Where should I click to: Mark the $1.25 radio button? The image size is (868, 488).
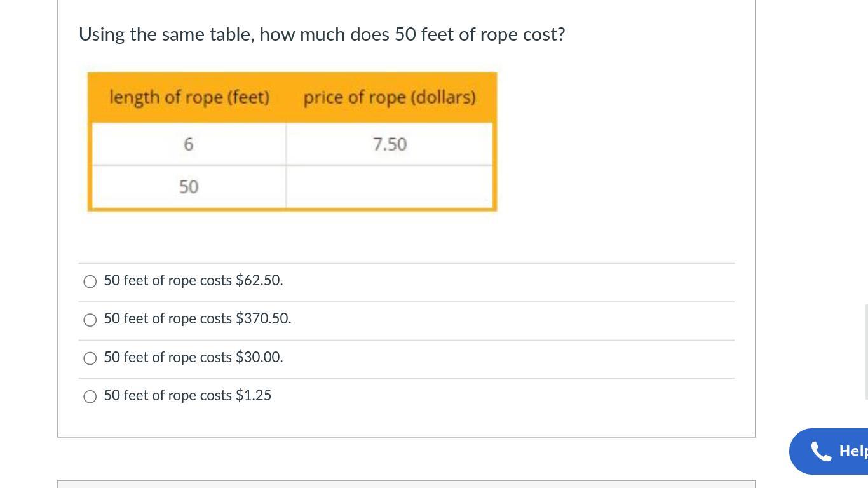90,396
